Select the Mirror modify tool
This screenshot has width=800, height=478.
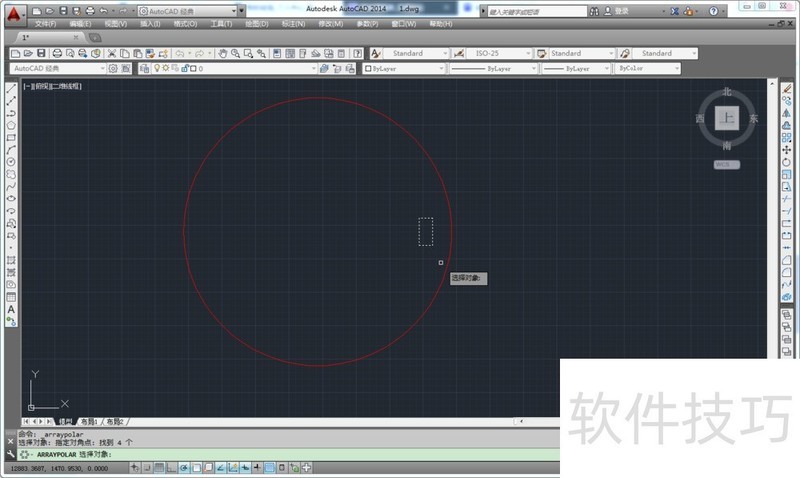(x=786, y=113)
